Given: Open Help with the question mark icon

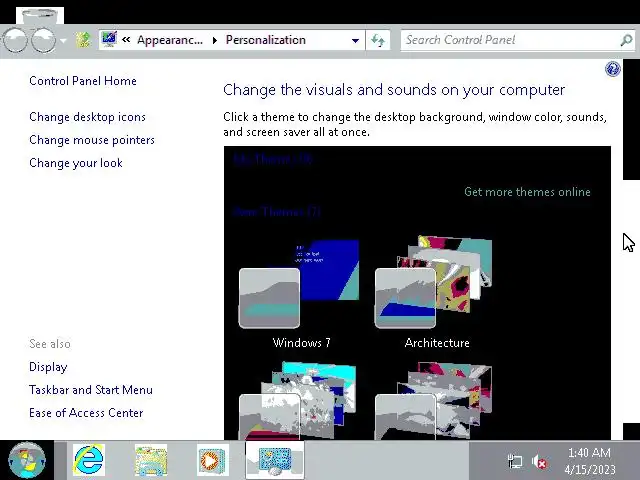Looking at the screenshot, I should coord(613,69).
